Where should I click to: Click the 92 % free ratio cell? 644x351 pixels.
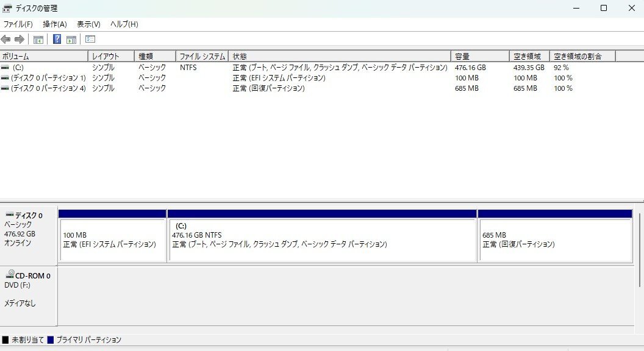(562, 67)
